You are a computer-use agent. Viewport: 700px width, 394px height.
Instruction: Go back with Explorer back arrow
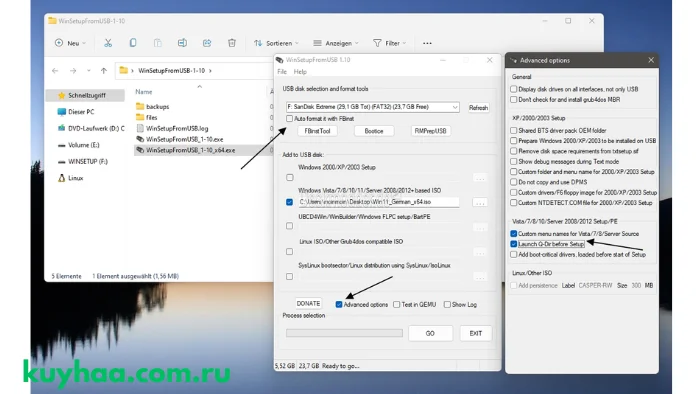[x=55, y=71]
